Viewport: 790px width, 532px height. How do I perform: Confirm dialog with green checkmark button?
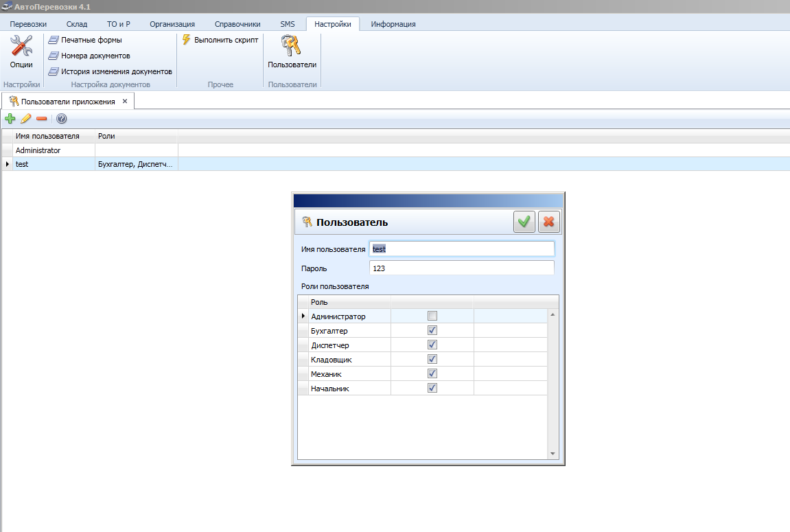pos(524,222)
